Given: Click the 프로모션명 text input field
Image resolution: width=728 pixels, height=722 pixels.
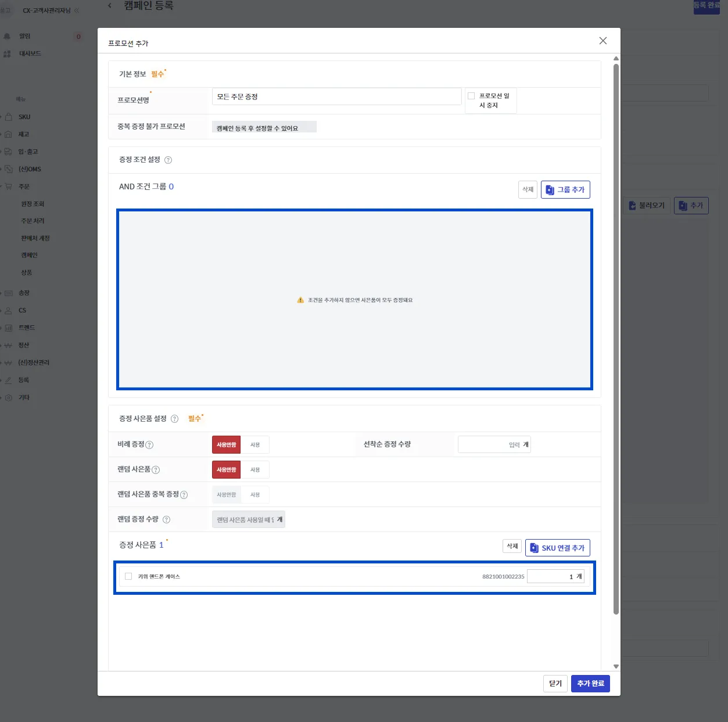Looking at the screenshot, I should [337, 96].
